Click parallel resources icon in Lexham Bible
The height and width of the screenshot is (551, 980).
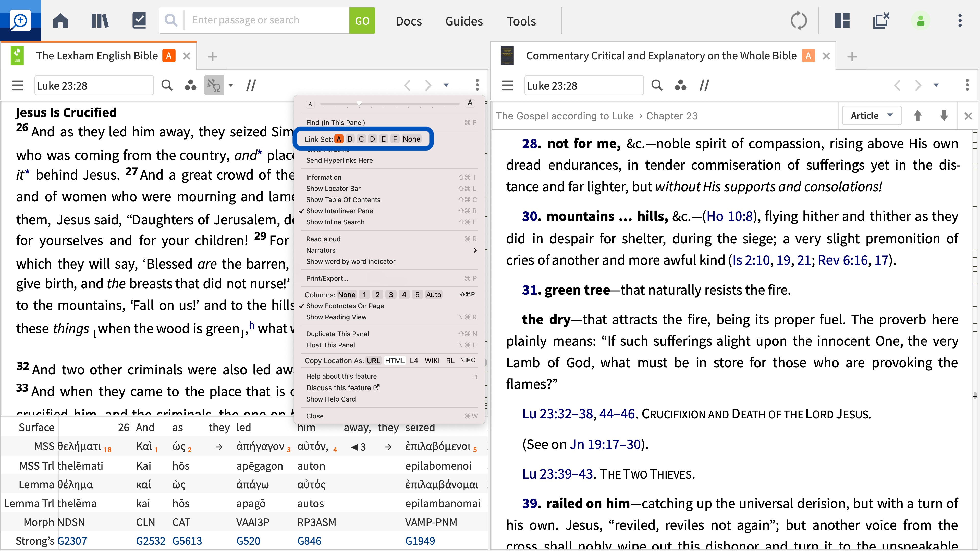point(251,85)
